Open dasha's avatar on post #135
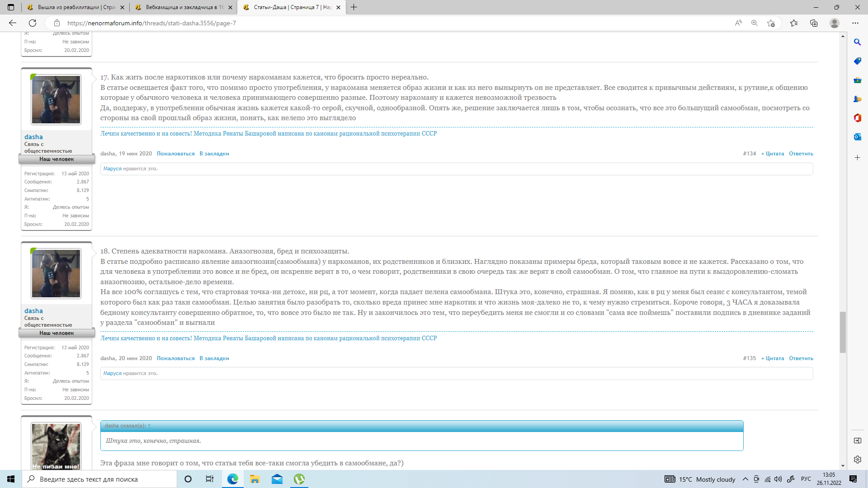Image resolution: width=868 pixels, height=488 pixels. [x=56, y=274]
